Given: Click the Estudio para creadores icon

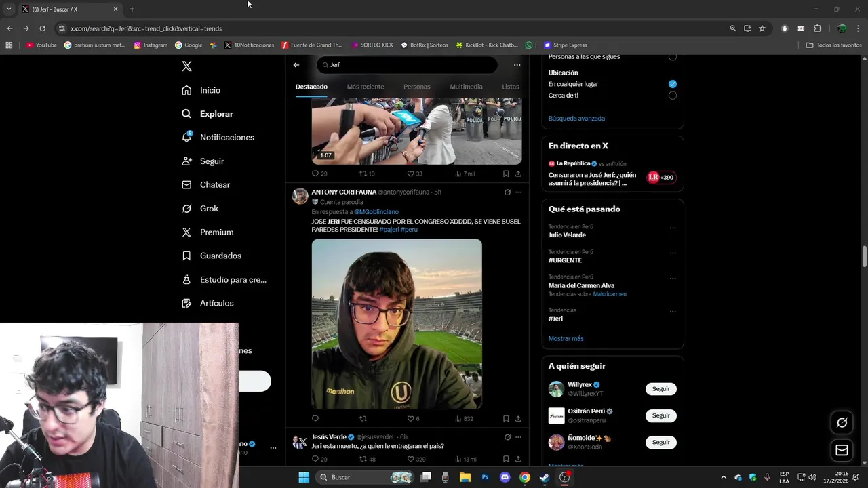Looking at the screenshot, I should (186, 279).
